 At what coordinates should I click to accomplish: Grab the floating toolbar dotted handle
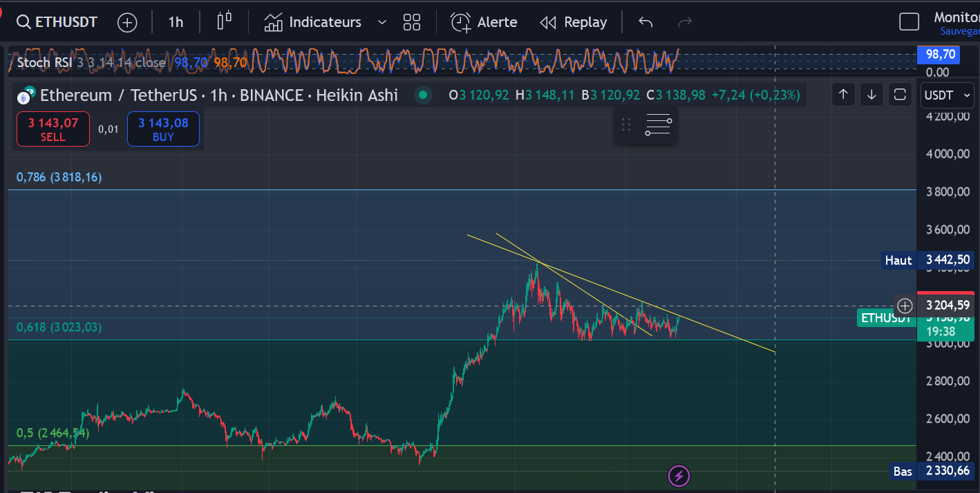[626, 124]
